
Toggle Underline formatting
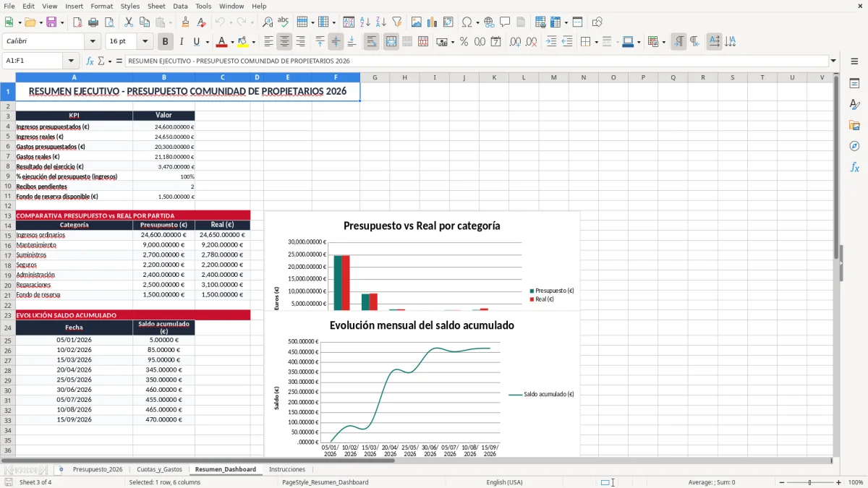coord(197,42)
